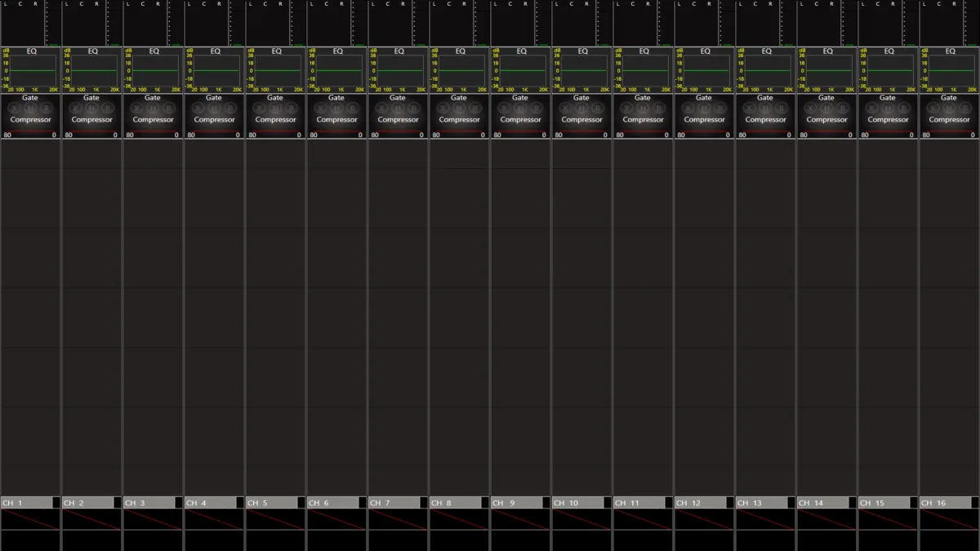Click the R circle icon in CH 1 dynamics

[46, 109]
